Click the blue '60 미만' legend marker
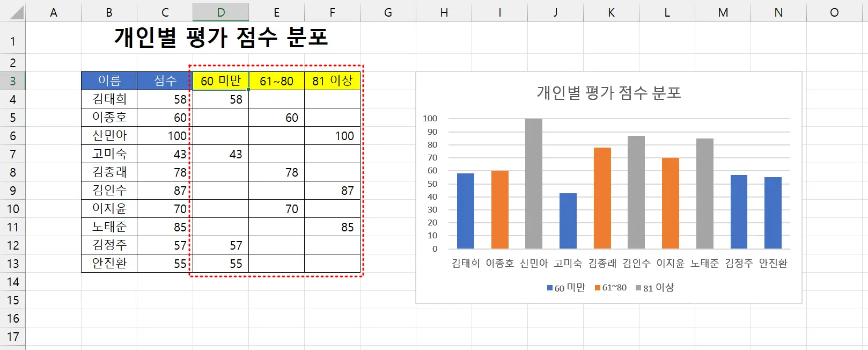The height and width of the screenshot is (350, 868). point(550,288)
